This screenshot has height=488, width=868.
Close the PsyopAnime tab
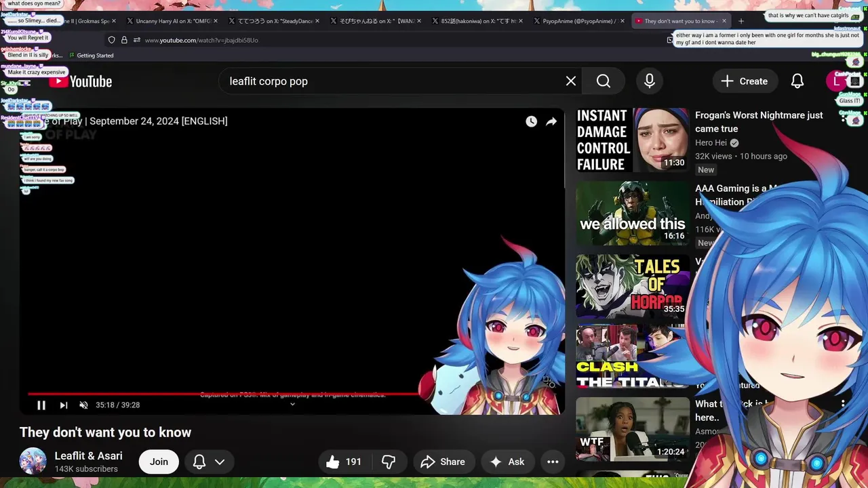623,21
